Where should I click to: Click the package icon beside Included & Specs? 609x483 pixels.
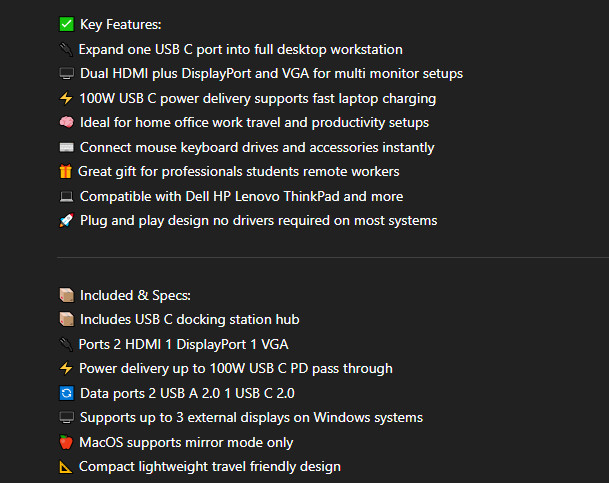(x=66, y=295)
